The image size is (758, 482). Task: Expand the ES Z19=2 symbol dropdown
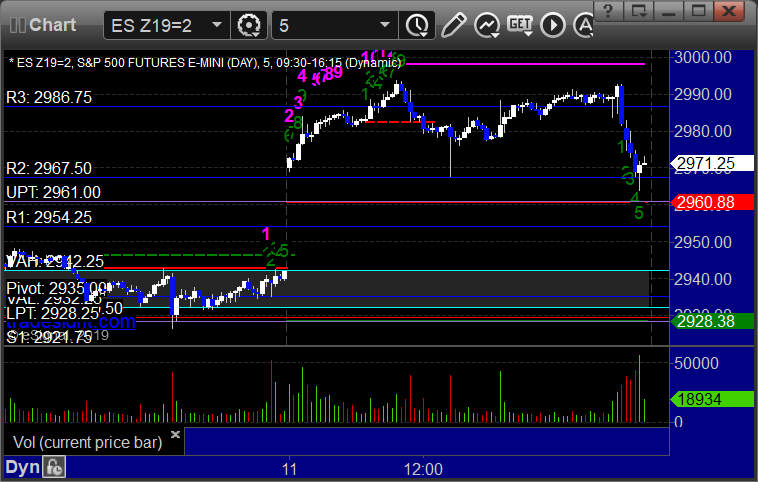click(217, 25)
